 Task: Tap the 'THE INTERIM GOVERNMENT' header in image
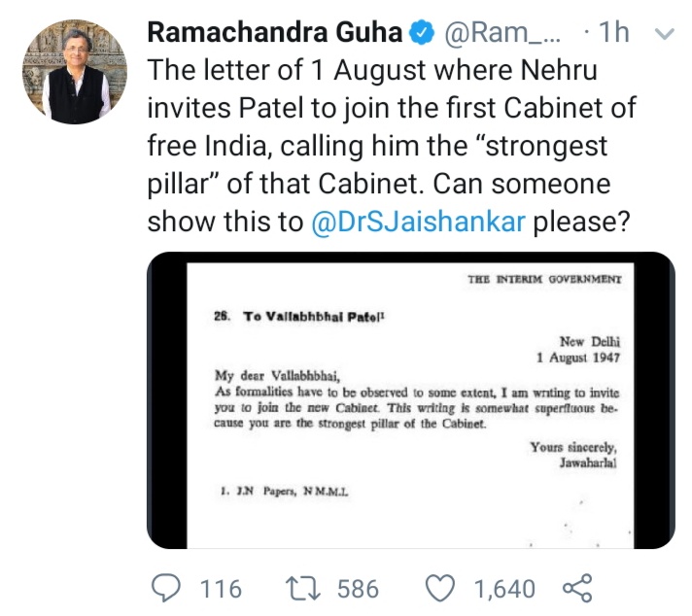pos(544,279)
